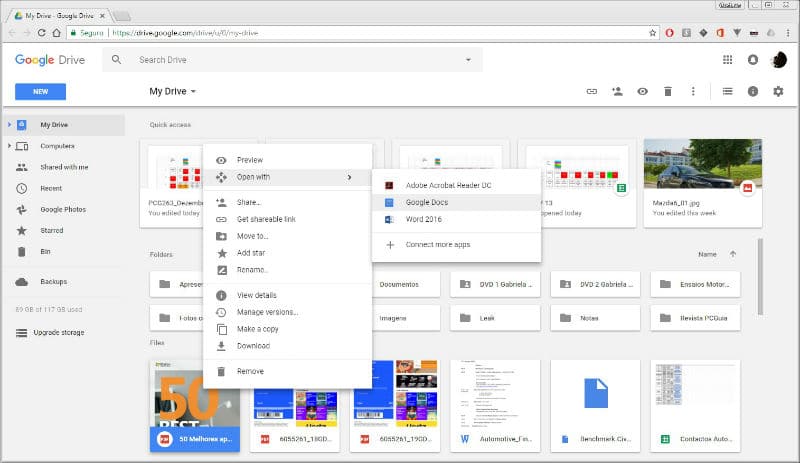Click the trash remove icon in toolbar
This screenshot has height=463, width=800.
pyautogui.click(x=668, y=91)
